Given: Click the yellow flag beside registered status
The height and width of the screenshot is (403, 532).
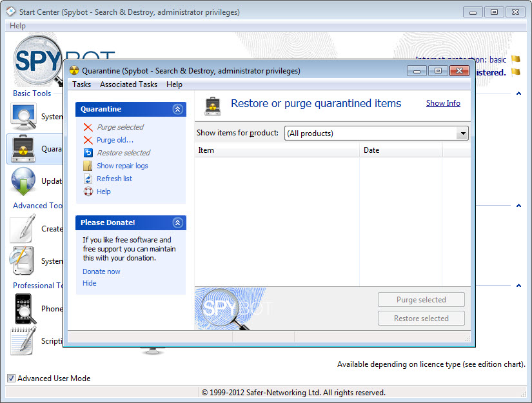Looking at the screenshot, I should point(516,72).
